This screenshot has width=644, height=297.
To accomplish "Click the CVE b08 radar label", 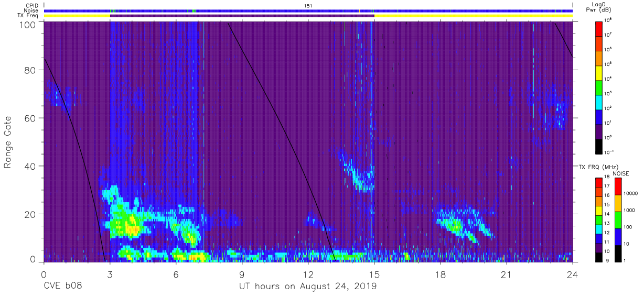I will pyautogui.click(x=62, y=287).
